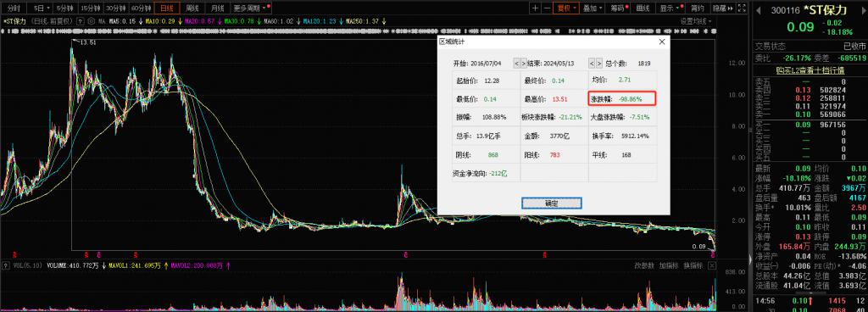Zoom in the chart with the plus icon
The image size is (868, 312).
[x=536, y=8]
